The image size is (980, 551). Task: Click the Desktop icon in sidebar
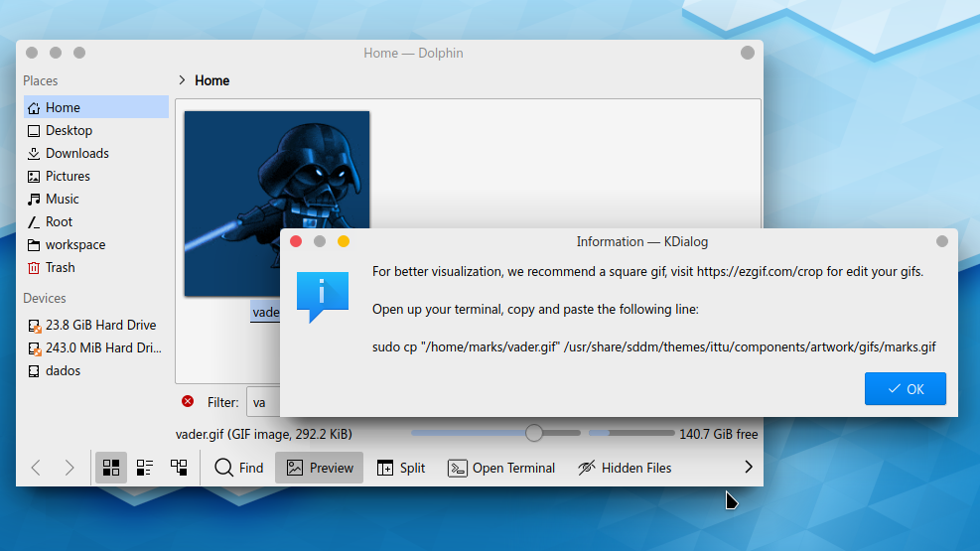click(x=34, y=131)
